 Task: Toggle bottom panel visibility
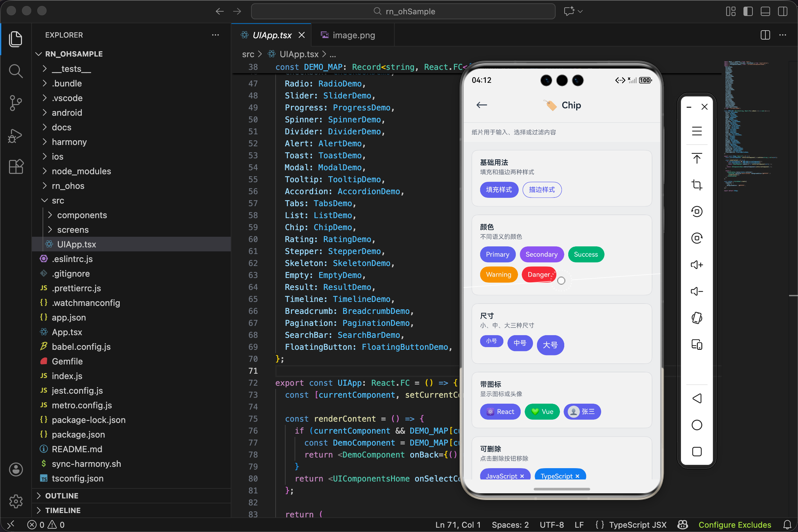click(765, 11)
